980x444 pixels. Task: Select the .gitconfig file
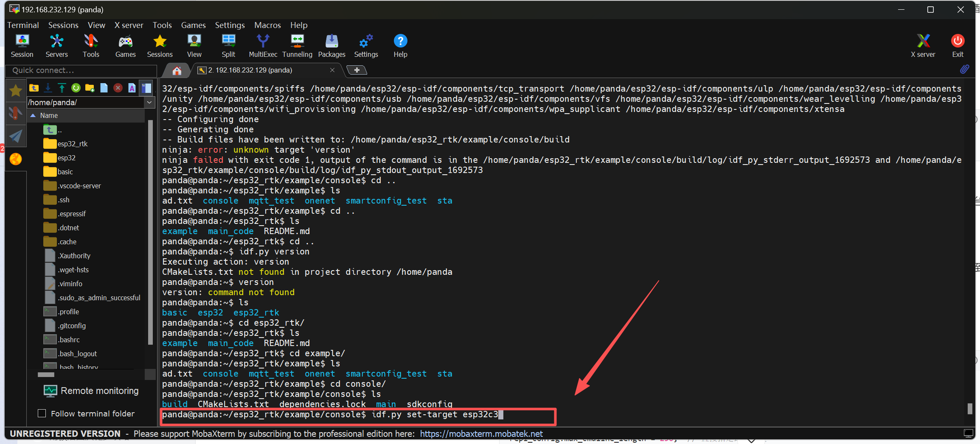pyautogui.click(x=65, y=326)
